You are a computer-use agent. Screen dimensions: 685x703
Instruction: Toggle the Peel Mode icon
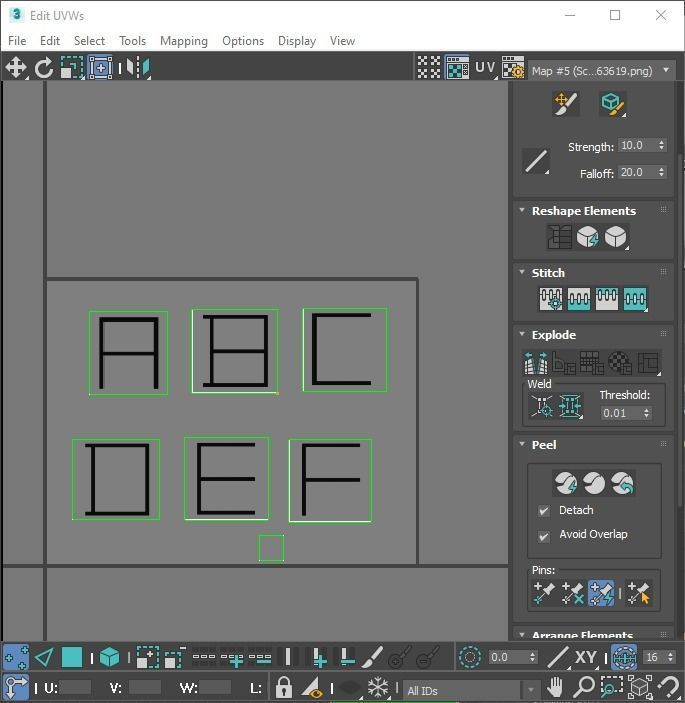[x=594, y=483]
